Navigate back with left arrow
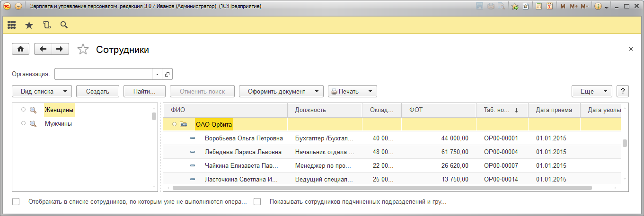 pyautogui.click(x=43, y=49)
